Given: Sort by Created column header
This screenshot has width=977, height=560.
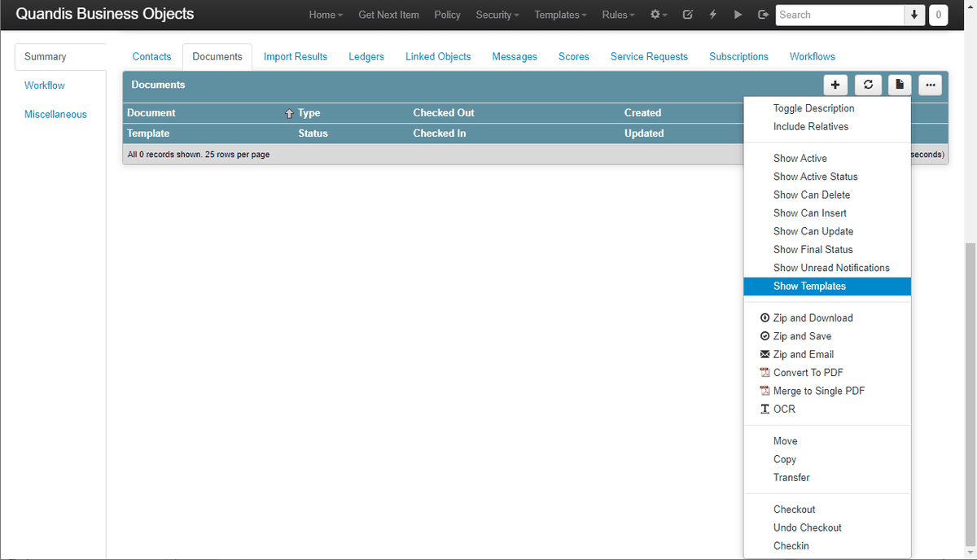Looking at the screenshot, I should click(x=642, y=113).
